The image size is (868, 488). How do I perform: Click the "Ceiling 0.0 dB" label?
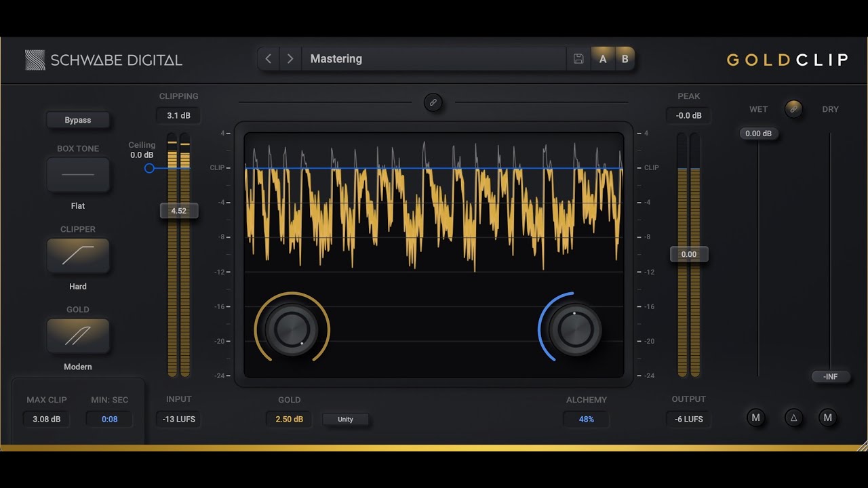click(x=142, y=150)
